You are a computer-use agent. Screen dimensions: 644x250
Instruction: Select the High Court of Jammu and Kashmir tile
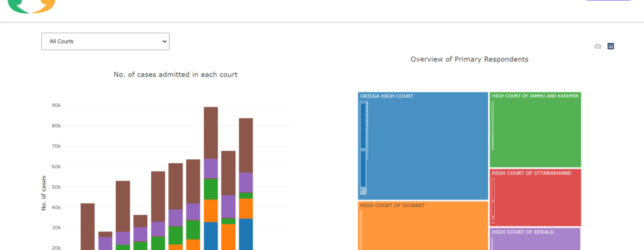[x=536, y=130]
